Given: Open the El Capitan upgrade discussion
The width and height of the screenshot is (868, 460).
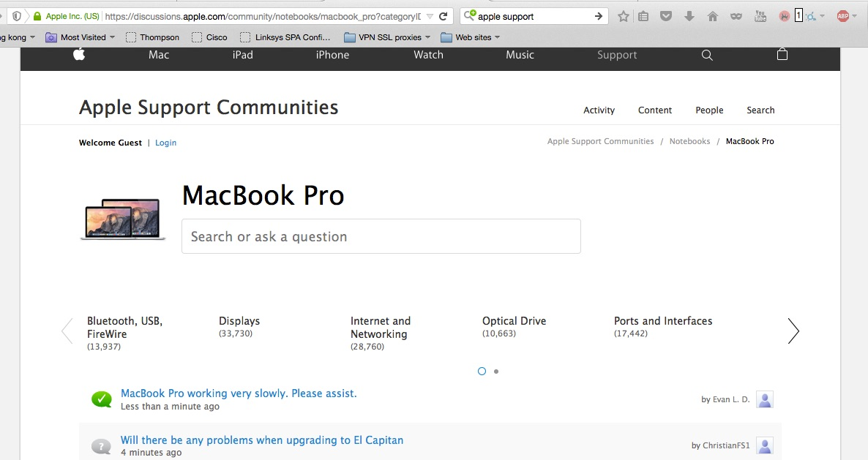Looking at the screenshot, I should 262,440.
